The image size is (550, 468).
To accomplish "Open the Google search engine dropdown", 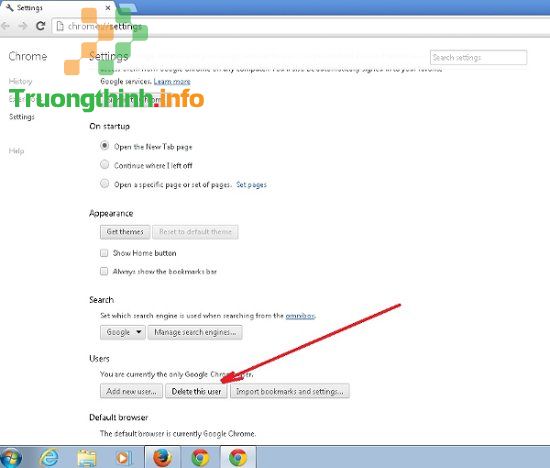I will pos(123,332).
